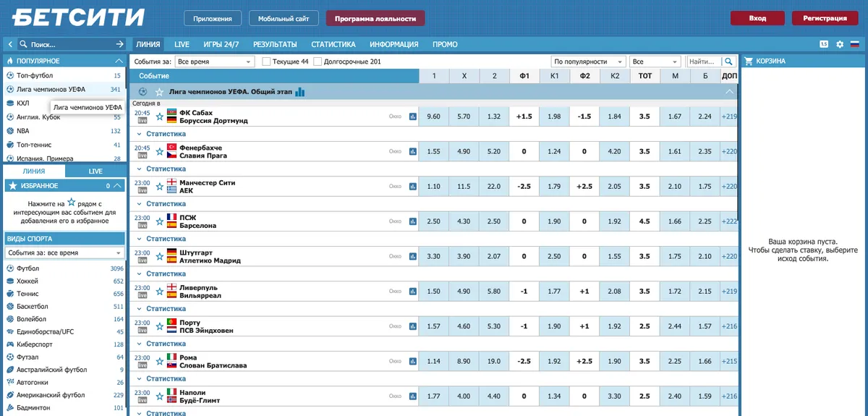Image resolution: width=868 pixels, height=416 pixels.
Task: Click the Приложения button
Action: [213, 18]
